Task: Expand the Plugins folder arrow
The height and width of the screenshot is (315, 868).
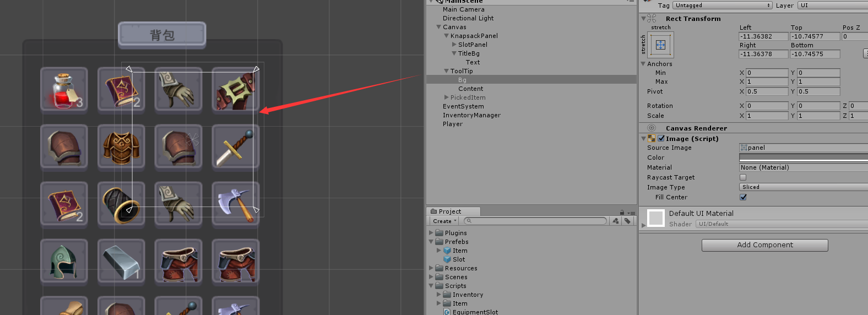Action: [x=431, y=233]
